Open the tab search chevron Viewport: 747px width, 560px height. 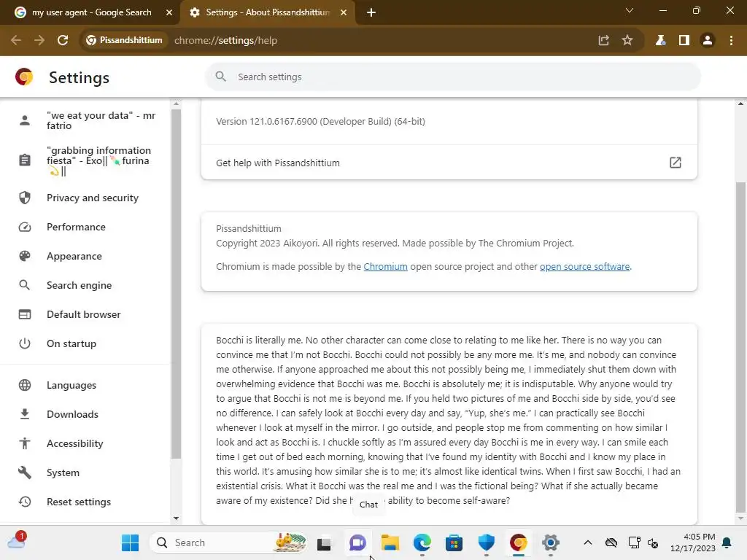click(630, 10)
